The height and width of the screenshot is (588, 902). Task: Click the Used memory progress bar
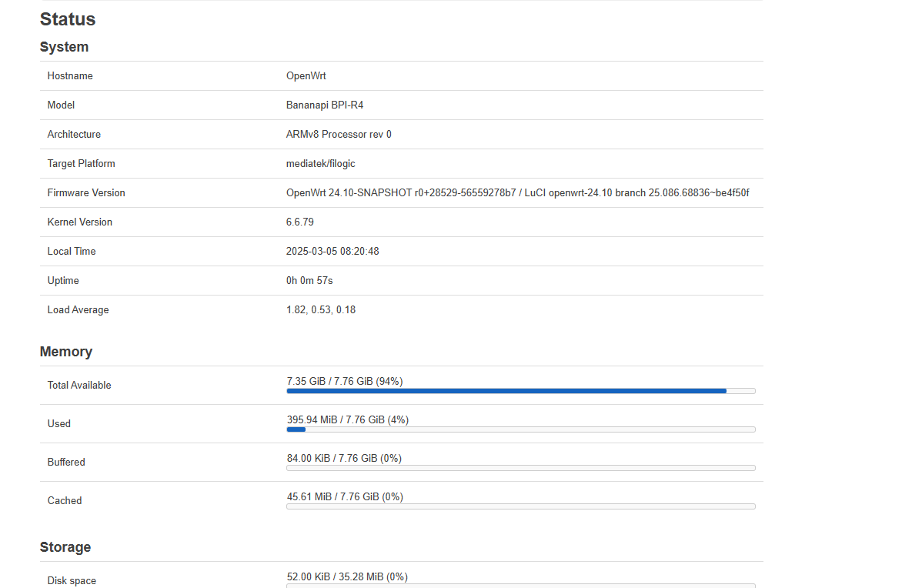pyautogui.click(x=520, y=429)
